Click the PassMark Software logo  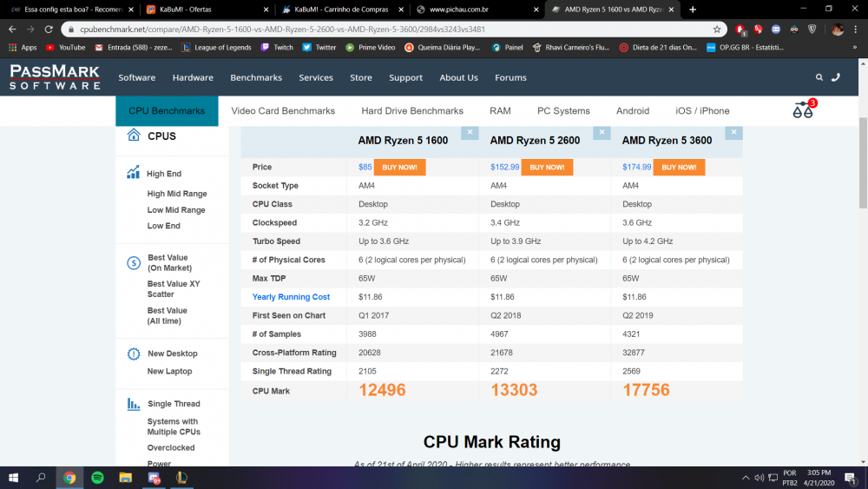click(x=55, y=77)
